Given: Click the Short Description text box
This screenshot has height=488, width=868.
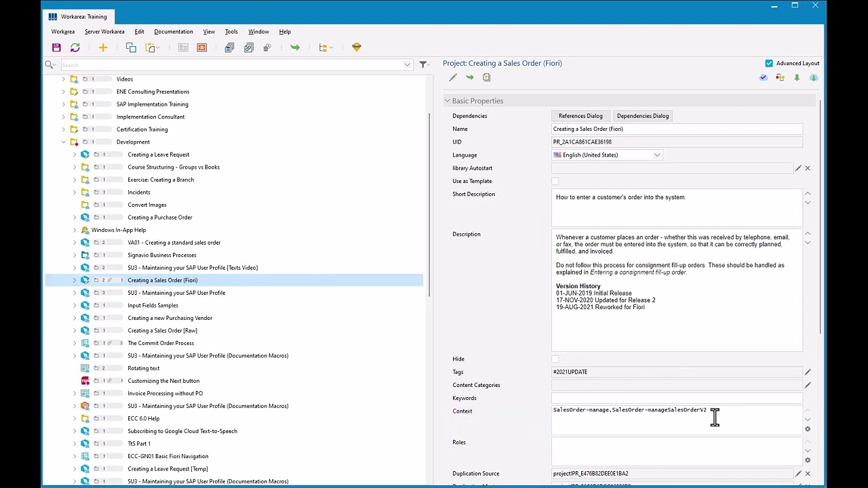Looking at the screenshot, I should [x=677, y=207].
